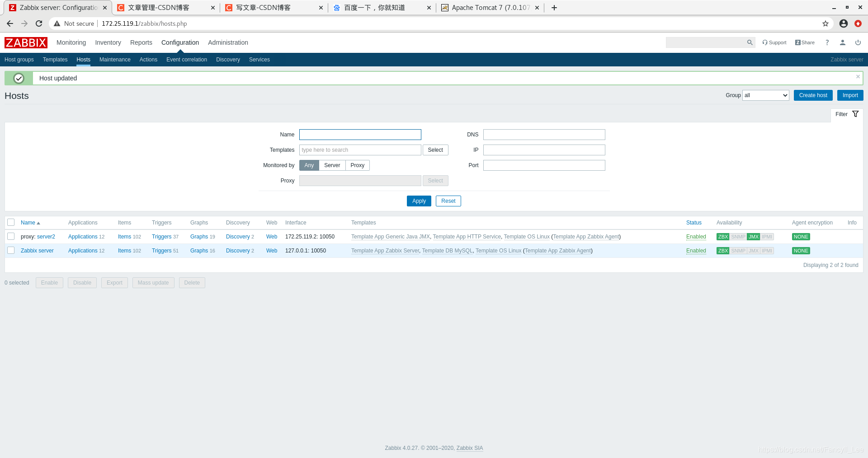Click the browser address bar URL
The height and width of the screenshot is (458, 868).
pos(144,23)
